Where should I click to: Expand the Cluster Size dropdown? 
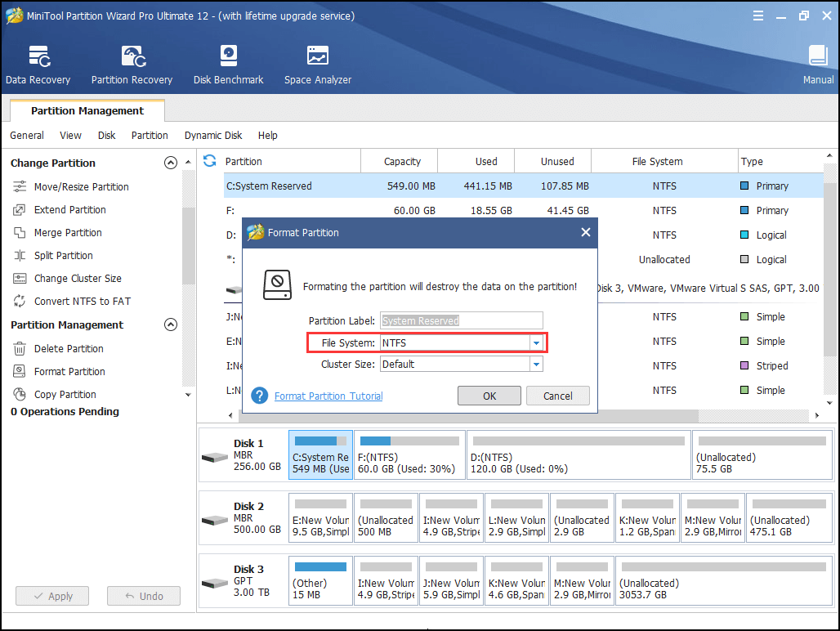point(536,365)
